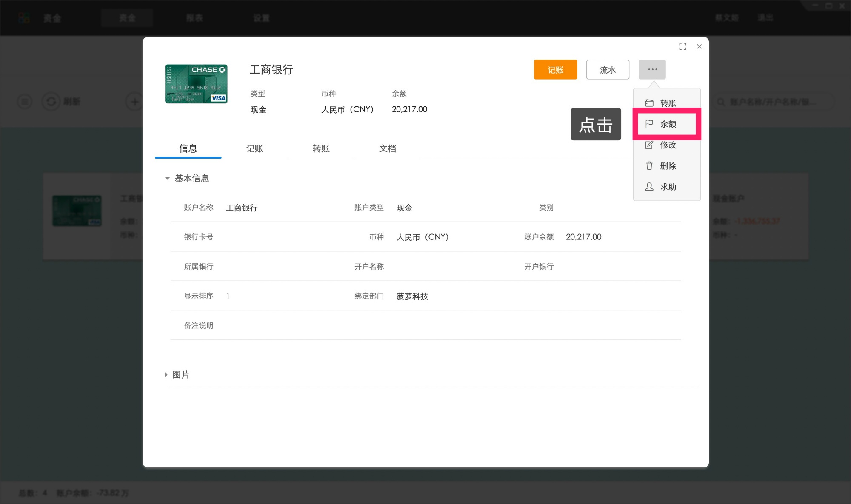851x504 pixels.
Task: Click the pencil icon beside 修改
Action: [x=648, y=145]
